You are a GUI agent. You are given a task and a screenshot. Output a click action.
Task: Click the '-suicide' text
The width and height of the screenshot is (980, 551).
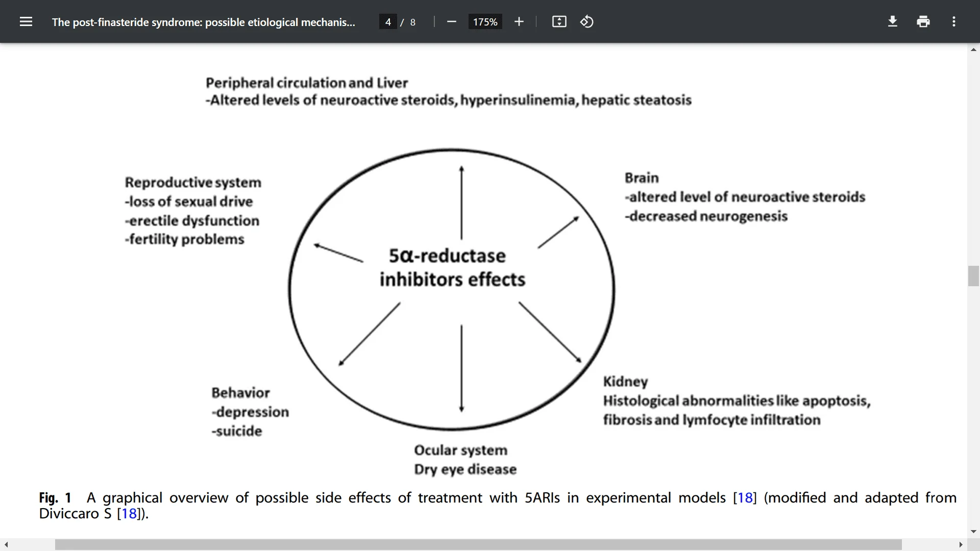point(237,431)
